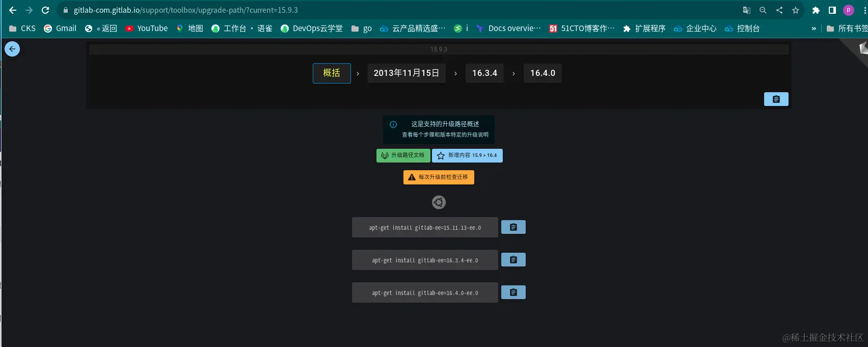Open the extensions puzzle icon
The width and height of the screenshot is (868, 347).
(x=816, y=10)
